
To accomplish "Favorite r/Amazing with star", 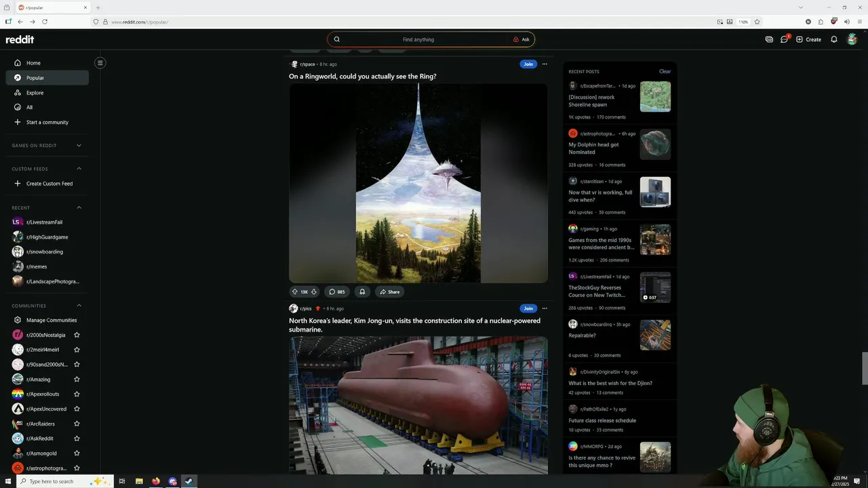I will (x=77, y=380).
